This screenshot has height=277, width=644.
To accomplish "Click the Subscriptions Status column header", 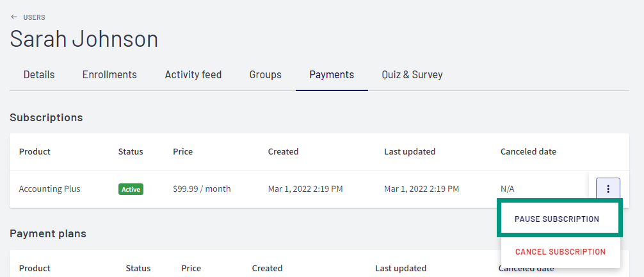I will pos(131,151).
